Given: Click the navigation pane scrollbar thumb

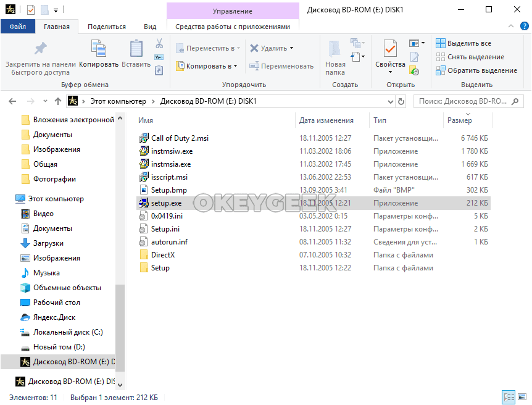Looking at the screenshot, I should (120, 328).
